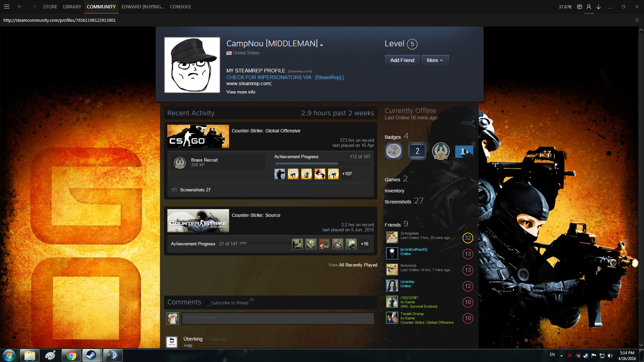Click the back navigation arrow
The height and width of the screenshot is (362, 644).
tap(20, 7)
